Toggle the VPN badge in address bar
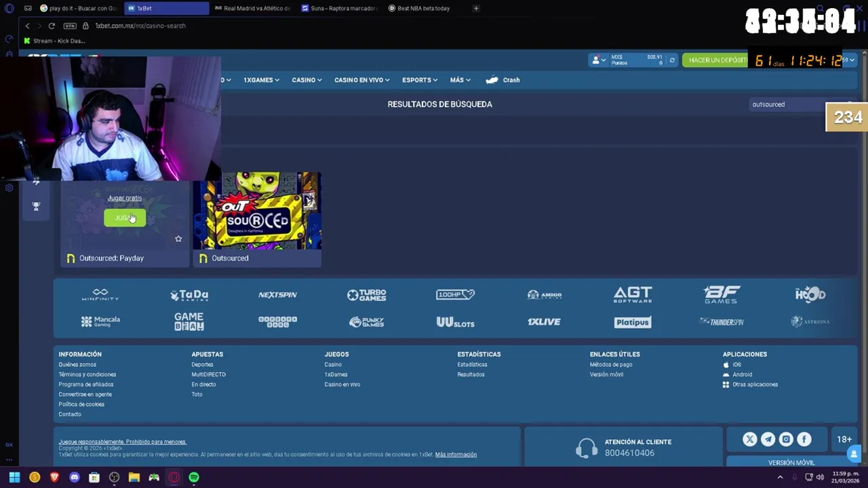Screen dimensions: 868x488 pyautogui.click(x=70, y=26)
